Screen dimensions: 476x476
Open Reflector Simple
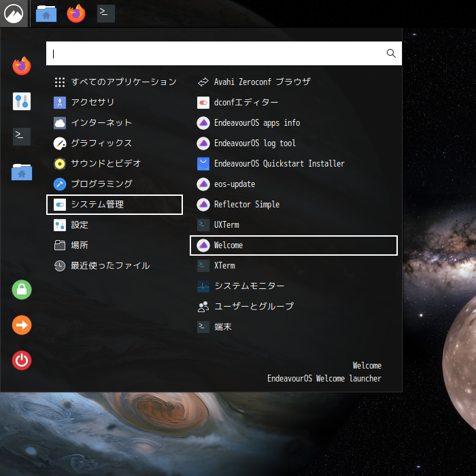tap(294, 205)
